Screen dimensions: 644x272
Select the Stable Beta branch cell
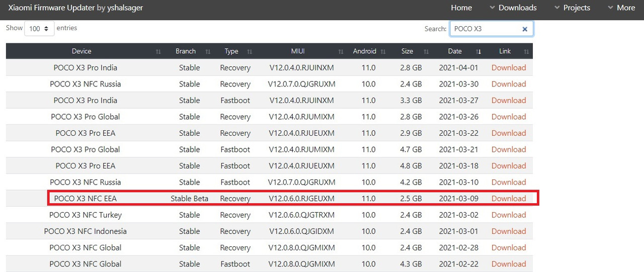[189, 198]
